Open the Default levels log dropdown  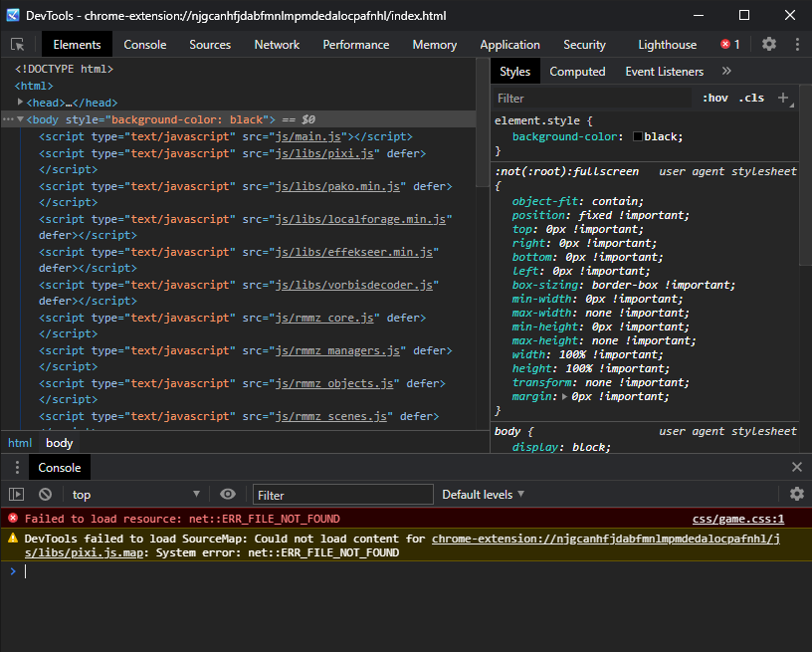coord(483,495)
